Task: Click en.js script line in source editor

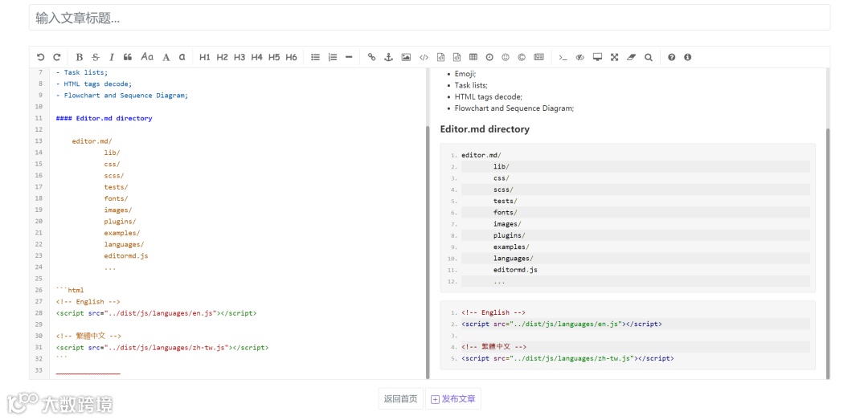Action: pyautogui.click(x=156, y=313)
